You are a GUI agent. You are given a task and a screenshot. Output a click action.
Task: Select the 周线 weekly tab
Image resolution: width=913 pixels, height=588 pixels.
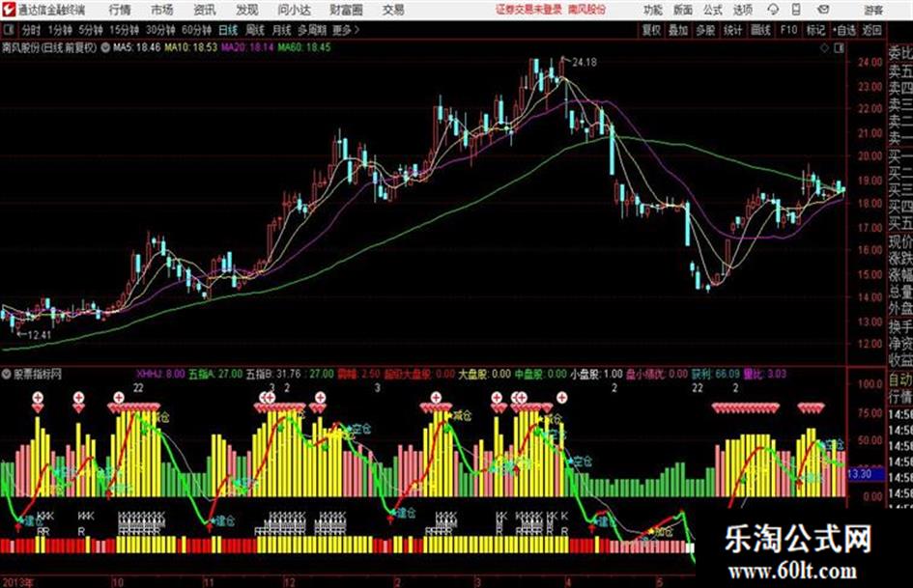pyautogui.click(x=255, y=30)
